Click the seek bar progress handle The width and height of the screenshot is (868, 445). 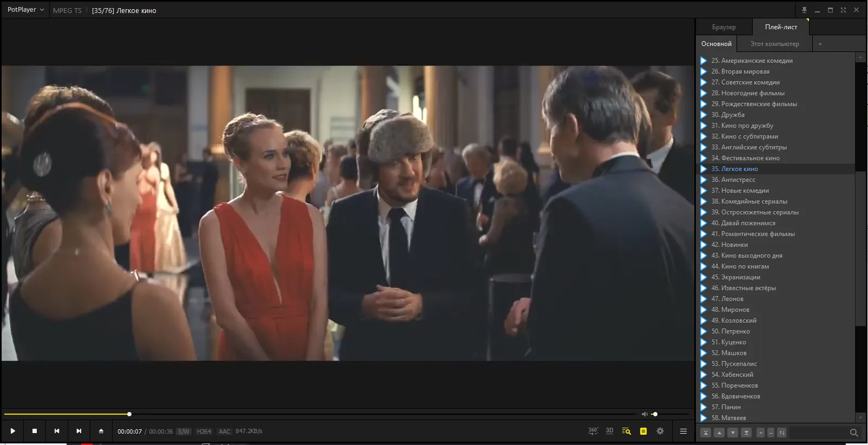point(129,414)
